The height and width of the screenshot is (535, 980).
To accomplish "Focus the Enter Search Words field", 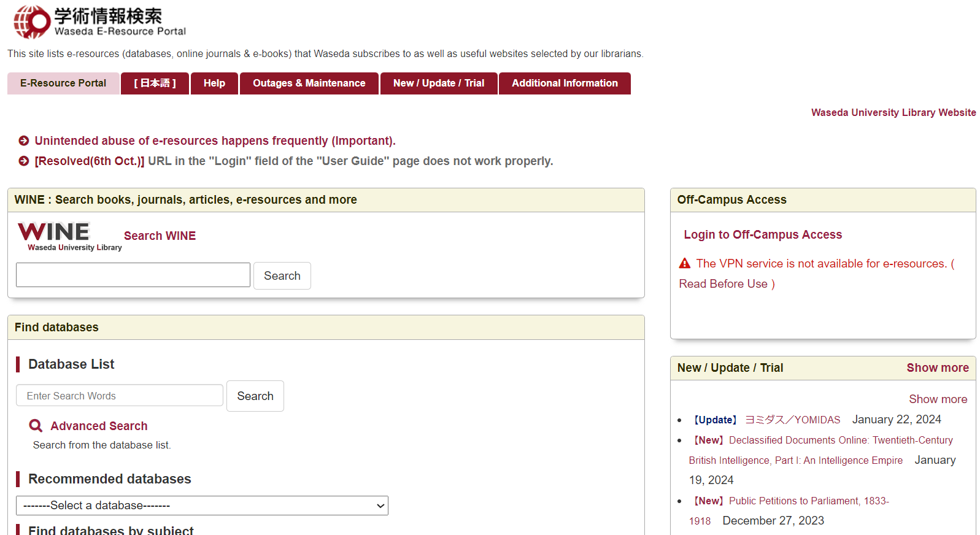I will (120, 396).
